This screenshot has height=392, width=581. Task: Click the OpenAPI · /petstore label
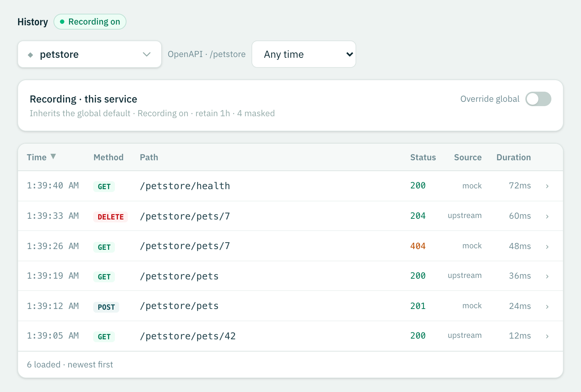pos(207,54)
